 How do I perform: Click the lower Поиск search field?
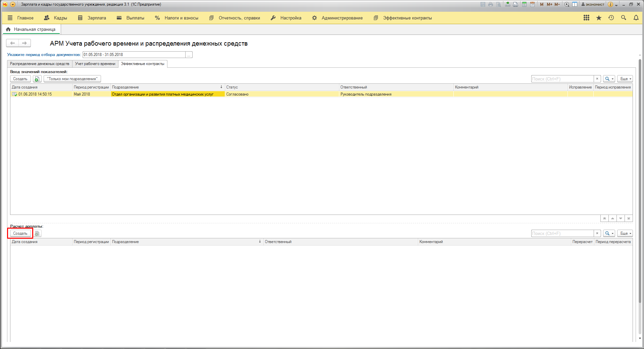point(562,233)
